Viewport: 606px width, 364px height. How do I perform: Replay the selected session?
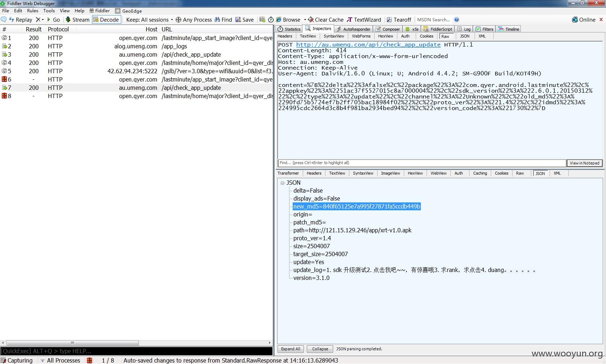(21, 19)
